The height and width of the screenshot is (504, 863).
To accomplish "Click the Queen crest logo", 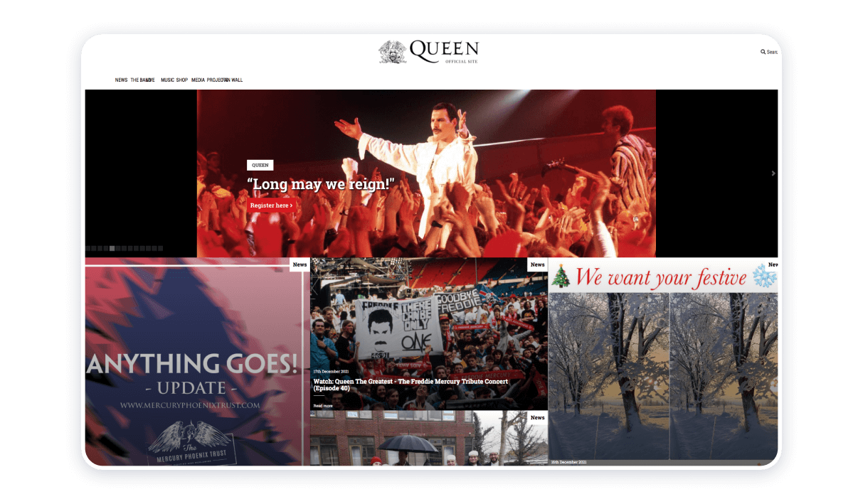I will [393, 52].
